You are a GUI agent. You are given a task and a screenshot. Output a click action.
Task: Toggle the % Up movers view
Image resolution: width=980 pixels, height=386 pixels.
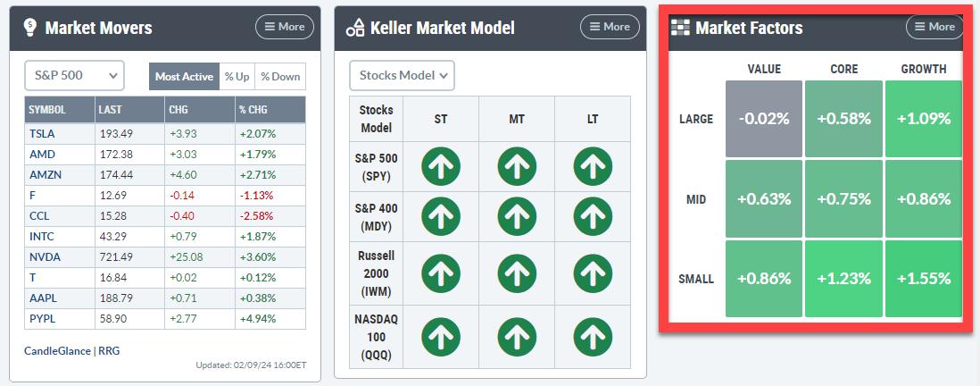237,76
